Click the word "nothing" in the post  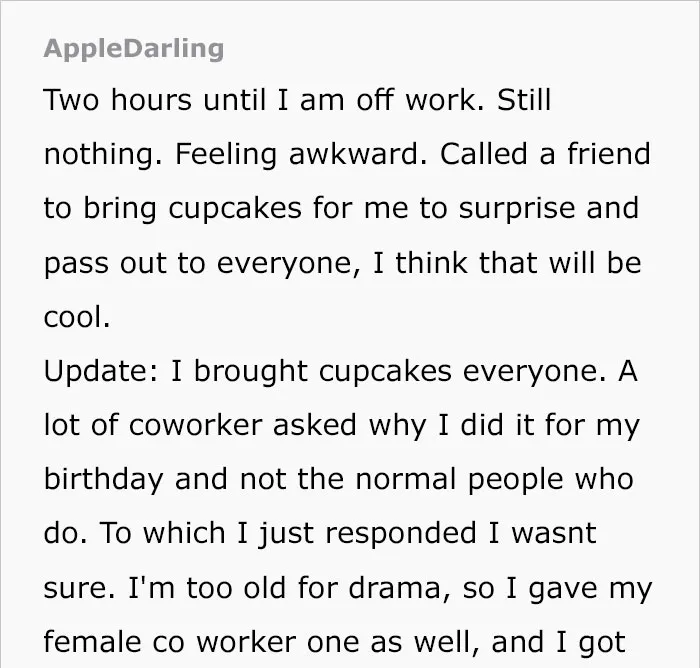point(103,154)
